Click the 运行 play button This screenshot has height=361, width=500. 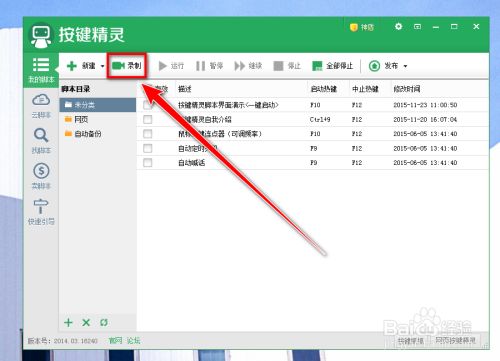(171, 66)
